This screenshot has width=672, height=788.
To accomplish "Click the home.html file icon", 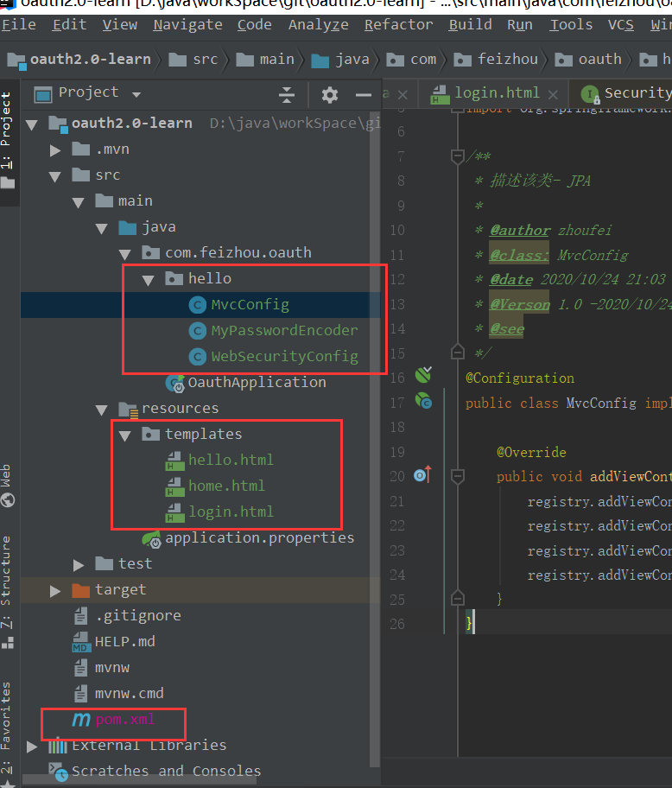I will (174, 486).
